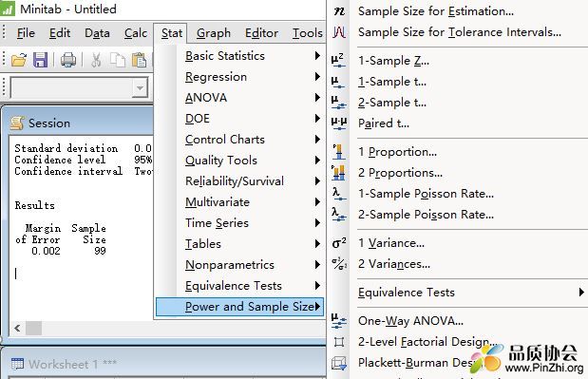Open the toolbar combo box dropdown arrow

pos(140,88)
